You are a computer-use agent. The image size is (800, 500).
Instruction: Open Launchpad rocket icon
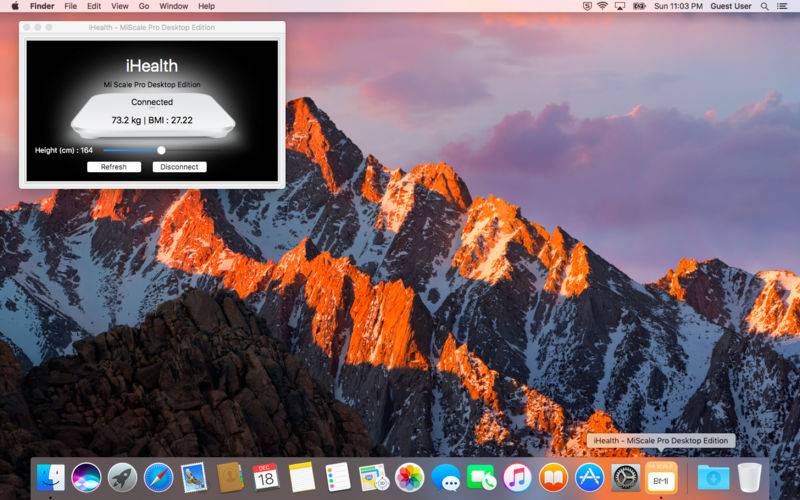(x=122, y=478)
